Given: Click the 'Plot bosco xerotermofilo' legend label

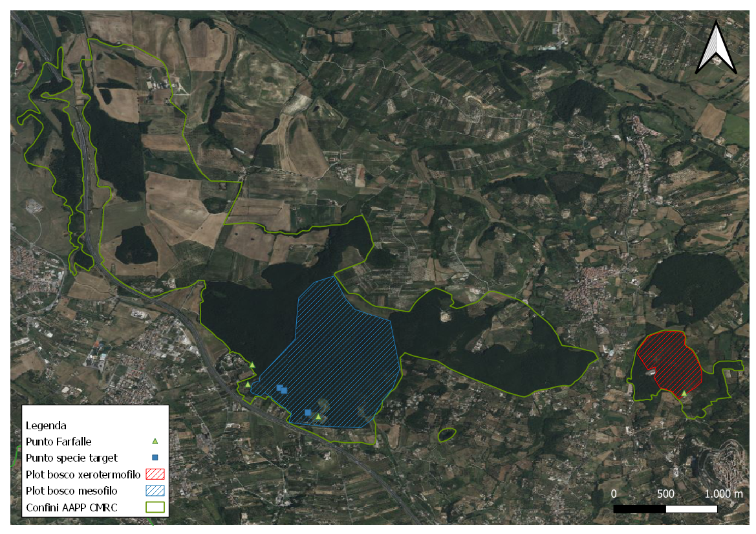Looking at the screenshot, I should pos(83,475).
